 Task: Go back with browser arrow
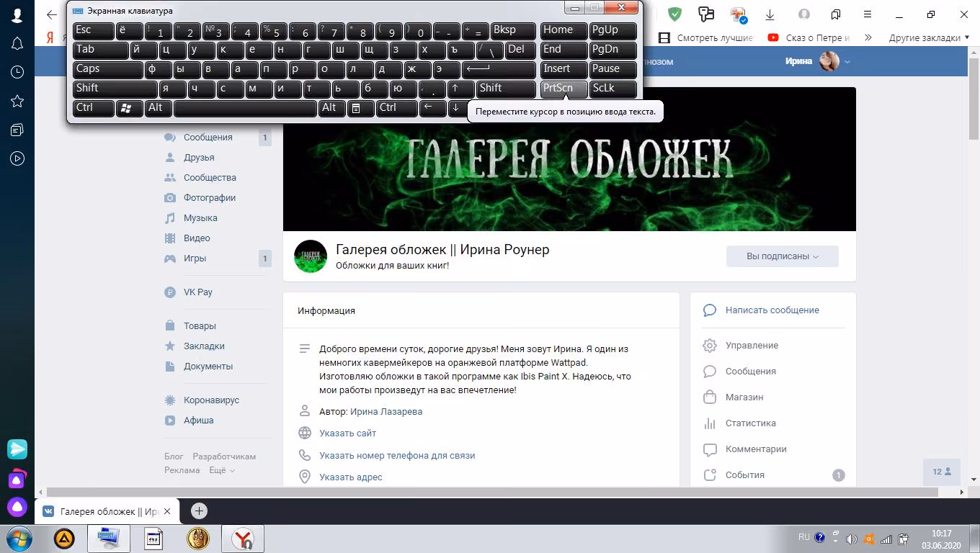(x=51, y=14)
